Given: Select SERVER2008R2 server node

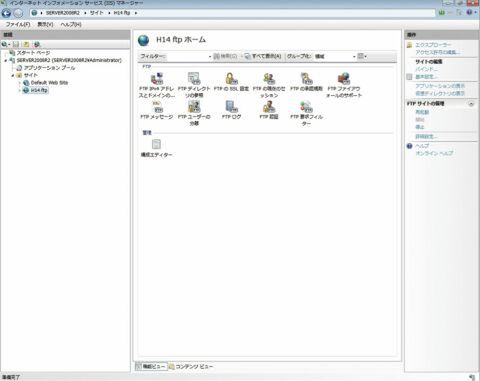Looking at the screenshot, I should tap(69, 60).
